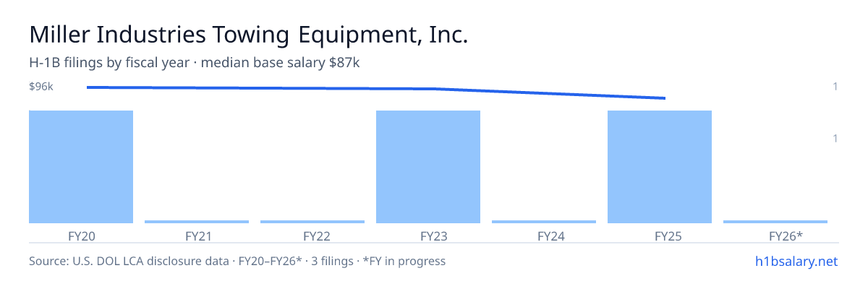Click the small FY24 bar

pos(544,222)
